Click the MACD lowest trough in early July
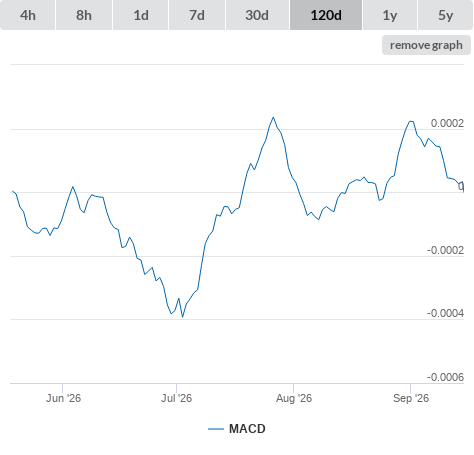Image resolution: width=474 pixels, height=455 pixels. pyautogui.click(x=182, y=317)
